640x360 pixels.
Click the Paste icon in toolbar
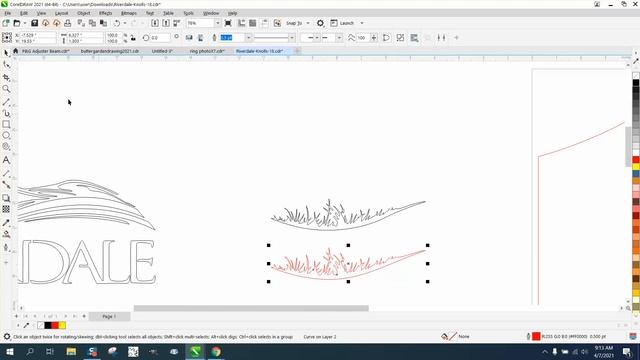click(x=104, y=23)
